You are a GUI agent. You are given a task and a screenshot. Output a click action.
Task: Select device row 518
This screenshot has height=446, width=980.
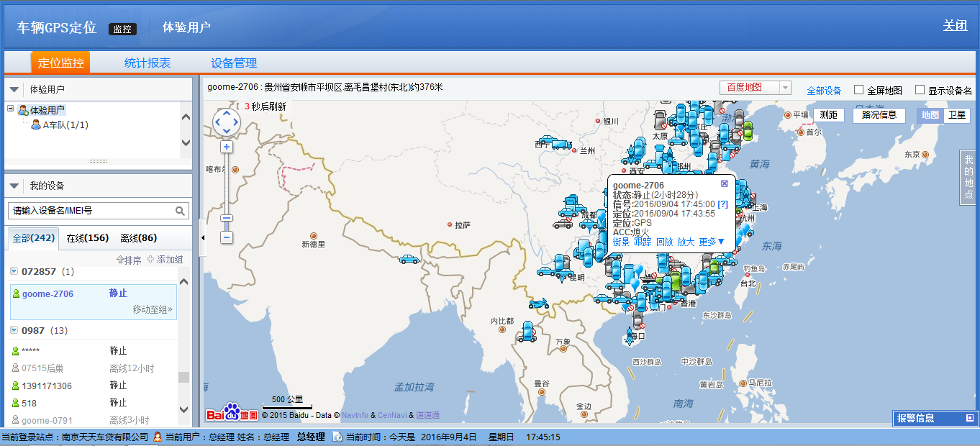coord(93,403)
